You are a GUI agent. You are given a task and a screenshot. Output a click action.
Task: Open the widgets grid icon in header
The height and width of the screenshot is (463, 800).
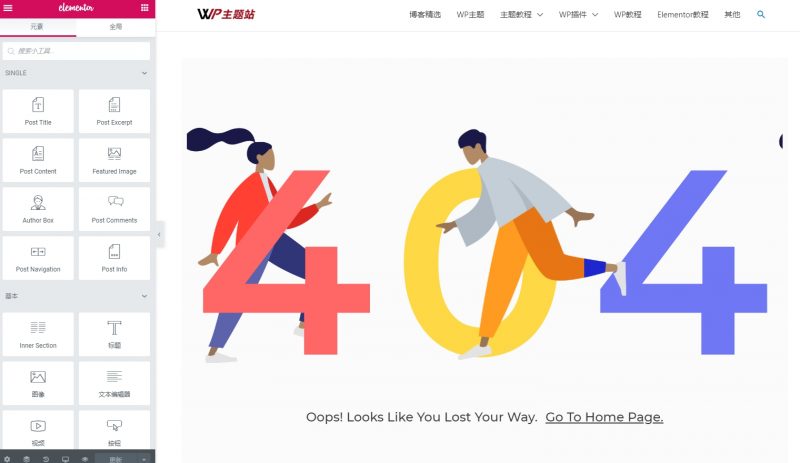[x=145, y=8]
